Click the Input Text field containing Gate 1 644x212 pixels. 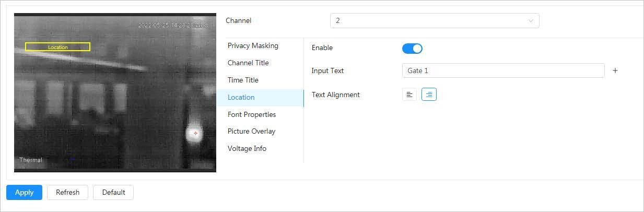503,70
